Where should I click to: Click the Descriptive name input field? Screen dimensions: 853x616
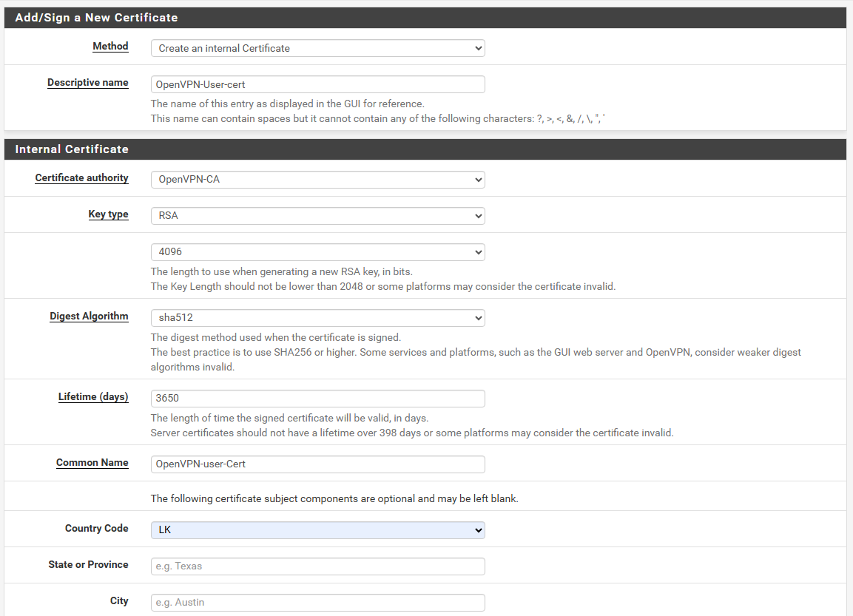[x=317, y=84]
